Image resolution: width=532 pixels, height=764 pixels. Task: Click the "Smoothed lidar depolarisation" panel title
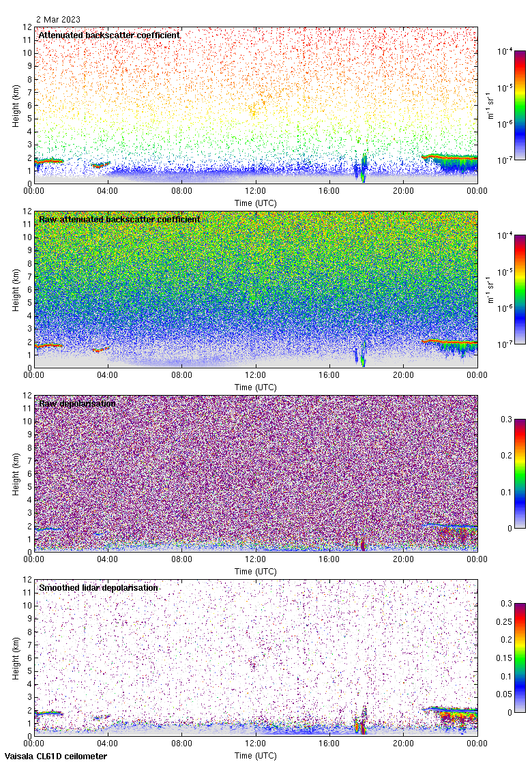pos(98,587)
